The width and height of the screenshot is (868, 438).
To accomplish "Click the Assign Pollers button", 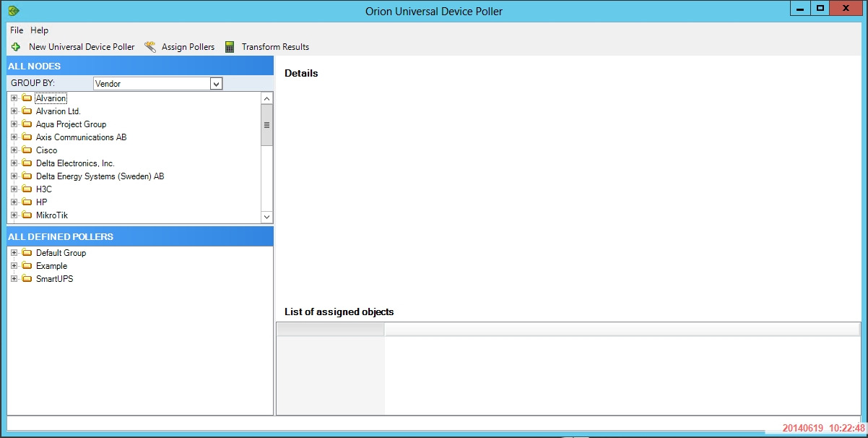I will (180, 47).
